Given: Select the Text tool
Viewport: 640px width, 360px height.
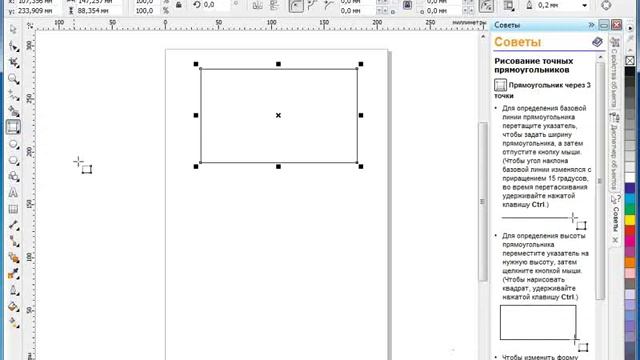Looking at the screenshot, I should pos(13,193).
